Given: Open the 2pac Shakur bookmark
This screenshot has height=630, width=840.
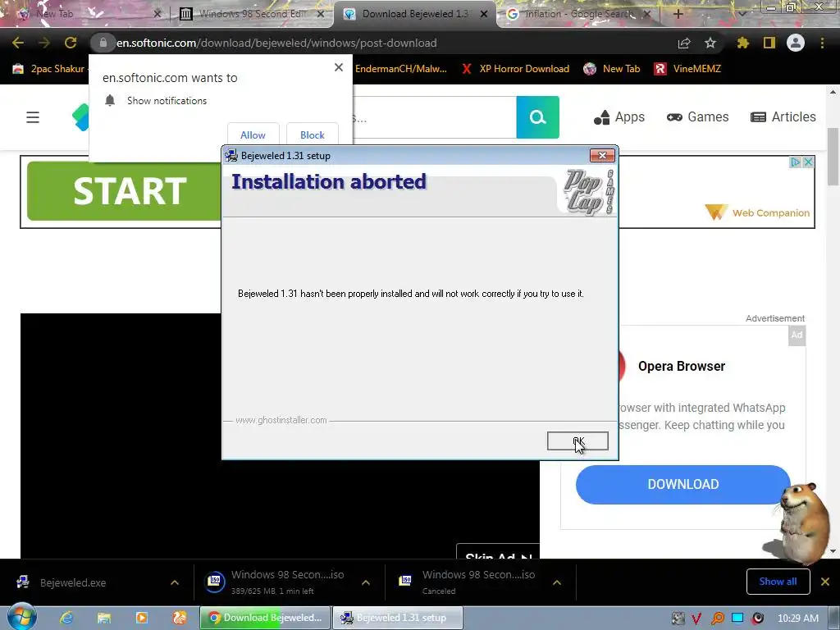Looking at the screenshot, I should click(x=48, y=69).
